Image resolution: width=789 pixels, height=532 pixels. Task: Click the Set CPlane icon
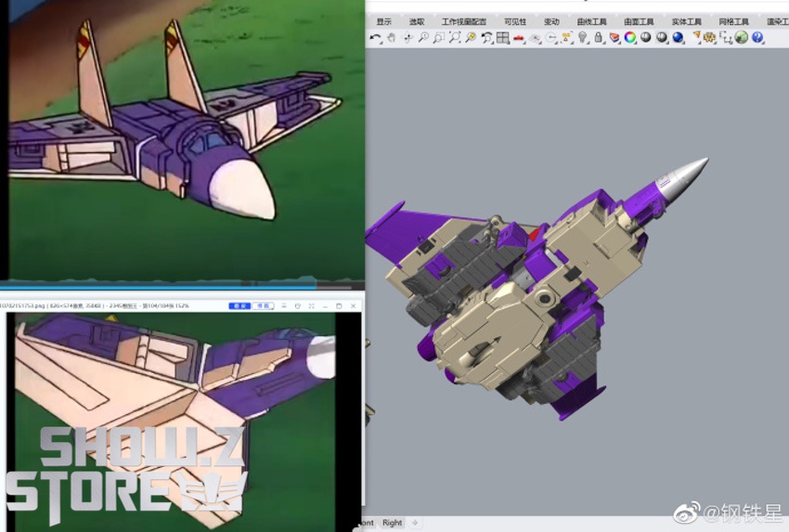(x=535, y=38)
